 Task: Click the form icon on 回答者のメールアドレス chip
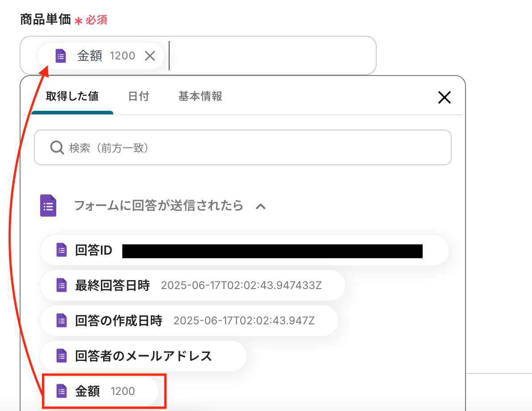tap(61, 356)
